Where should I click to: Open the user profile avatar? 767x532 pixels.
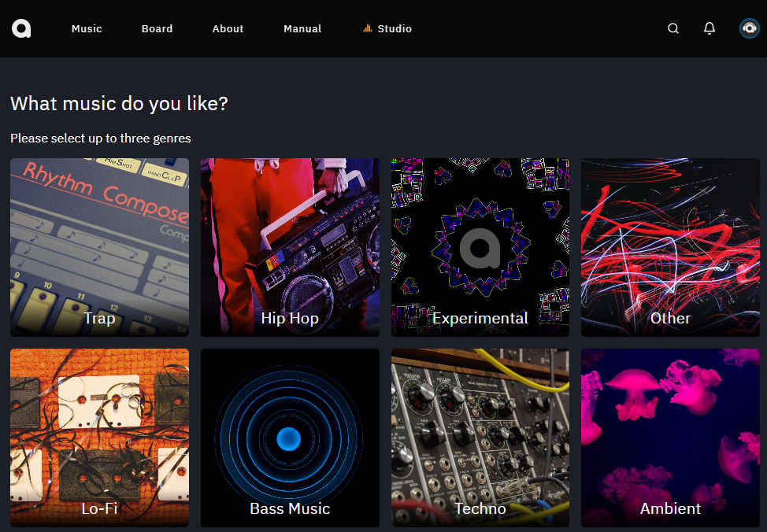click(749, 28)
